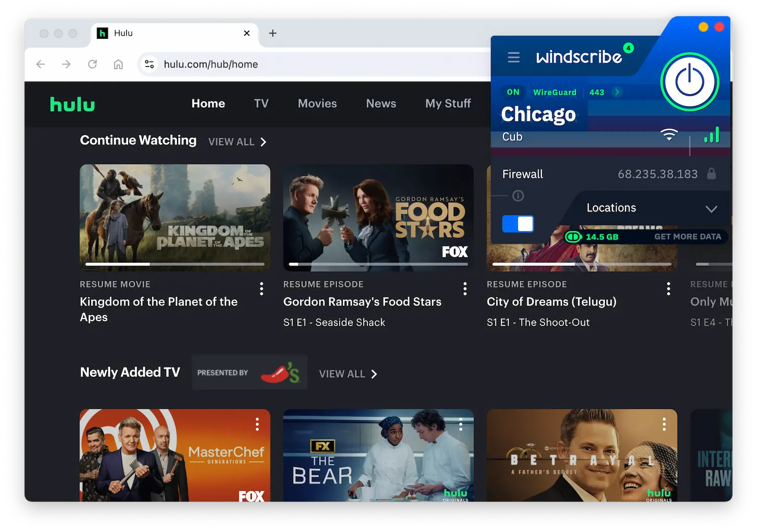Open the Windscribe hamburger menu
757x532 pixels.
point(514,57)
